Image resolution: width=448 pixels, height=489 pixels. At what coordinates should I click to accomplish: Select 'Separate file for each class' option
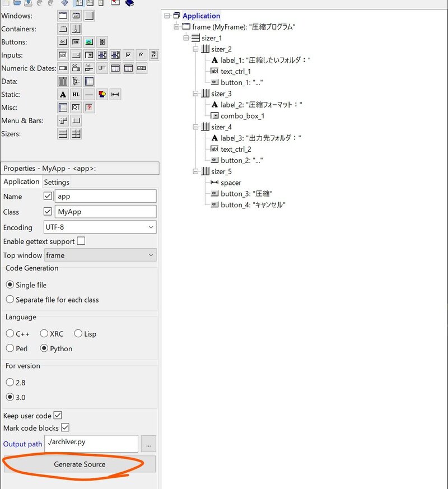(x=10, y=300)
